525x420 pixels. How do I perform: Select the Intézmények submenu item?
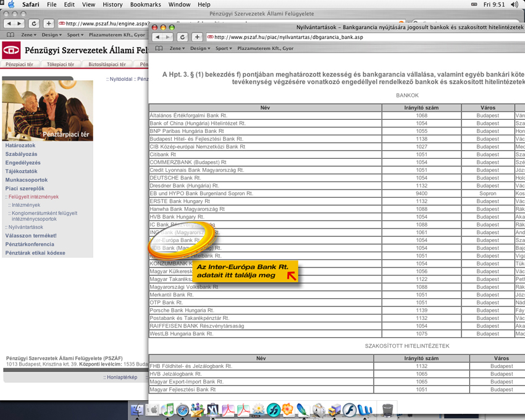point(26,205)
